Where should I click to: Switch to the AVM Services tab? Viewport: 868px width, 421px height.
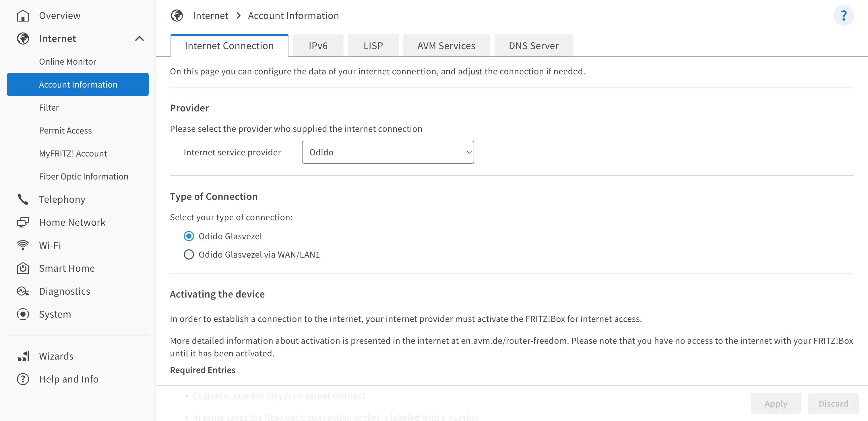tap(446, 45)
